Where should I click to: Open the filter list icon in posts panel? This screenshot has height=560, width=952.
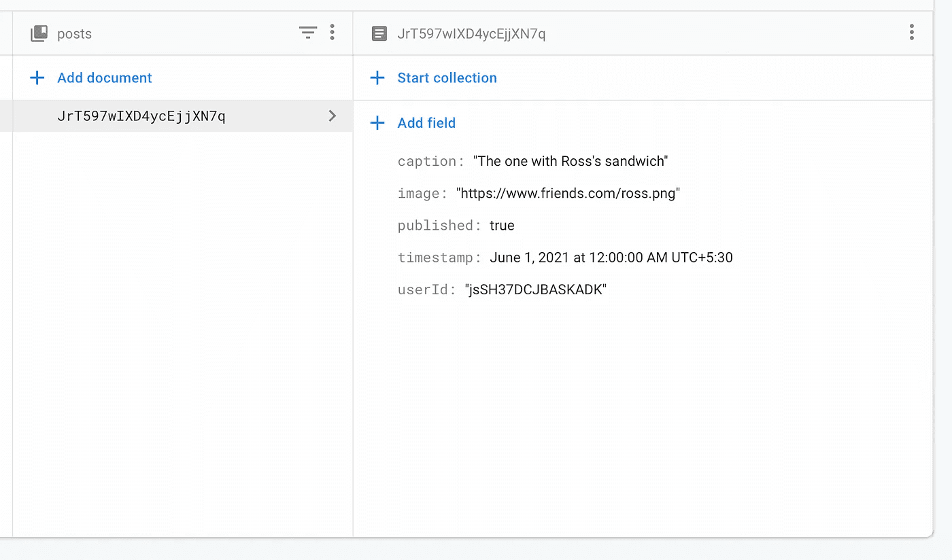[x=308, y=33]
